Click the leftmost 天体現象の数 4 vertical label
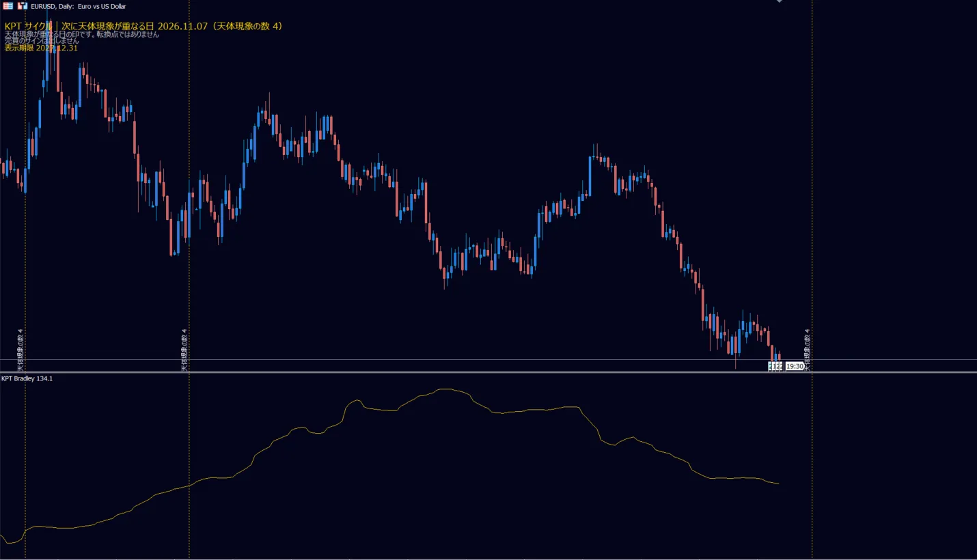This screenshot has height=560, width=977. click(x=20, y=350)
